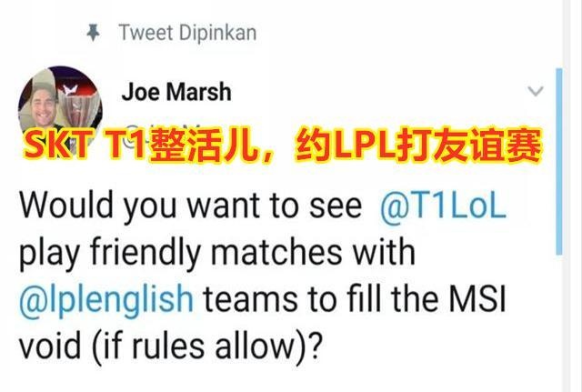The image size is (582, 392).
Task: Open Joe Marsh's profile avatar
Action: click(60, 108)
